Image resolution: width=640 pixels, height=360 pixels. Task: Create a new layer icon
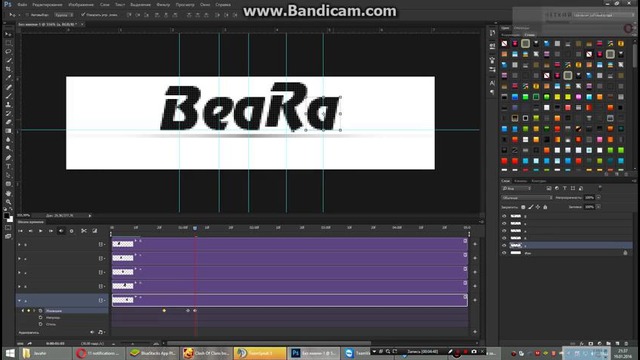pos(618,344)
